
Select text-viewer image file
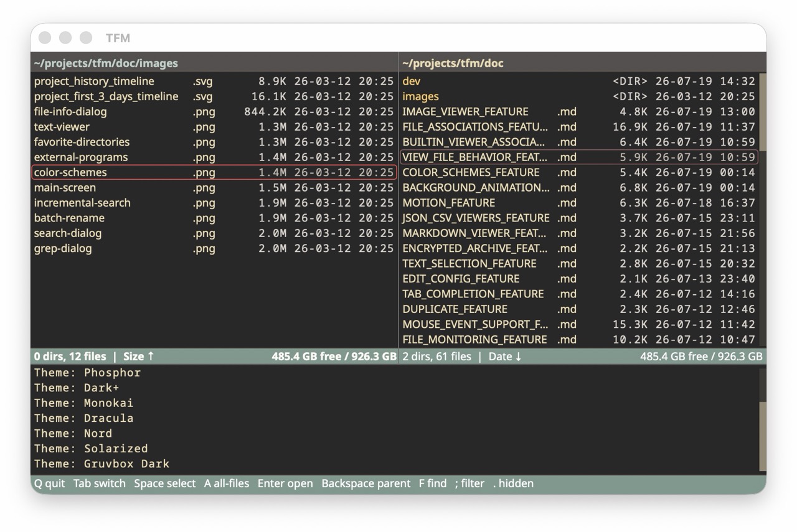(214, 127)
